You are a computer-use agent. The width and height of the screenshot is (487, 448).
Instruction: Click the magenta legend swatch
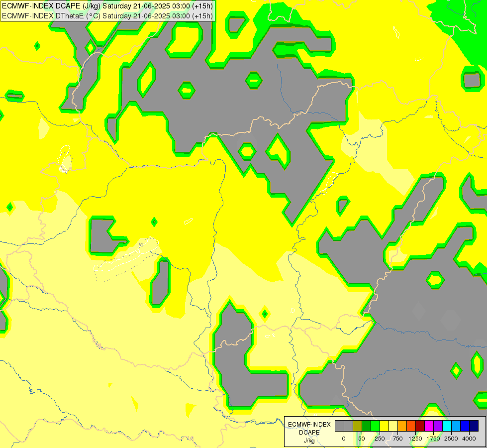tap(429, 426)
